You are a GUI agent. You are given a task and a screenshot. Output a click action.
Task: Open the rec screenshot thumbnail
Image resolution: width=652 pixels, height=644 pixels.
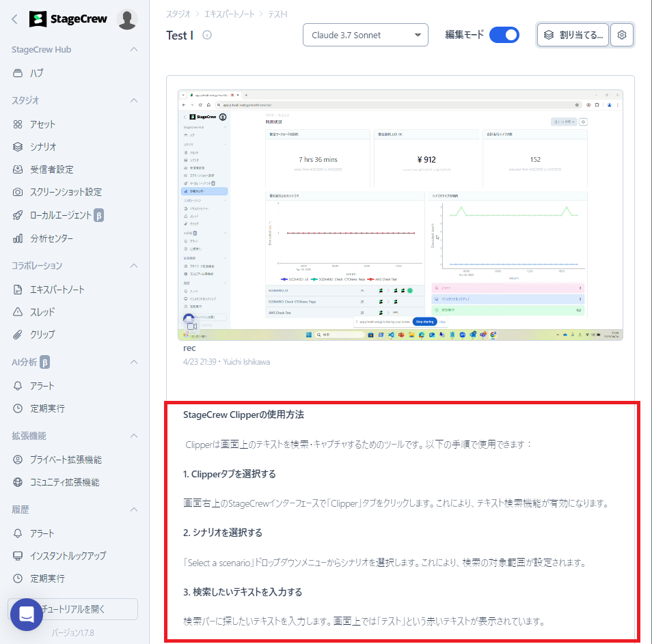pos(400,214)
